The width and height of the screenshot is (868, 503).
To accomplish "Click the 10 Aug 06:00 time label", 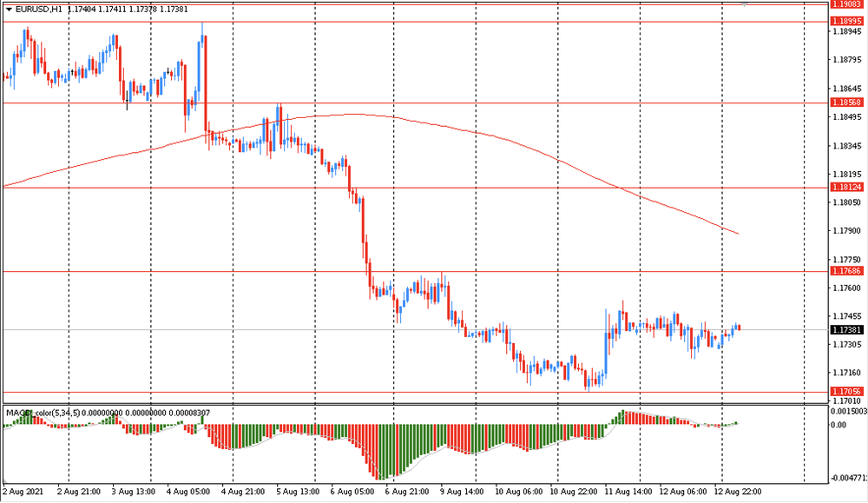I will 518,492.
